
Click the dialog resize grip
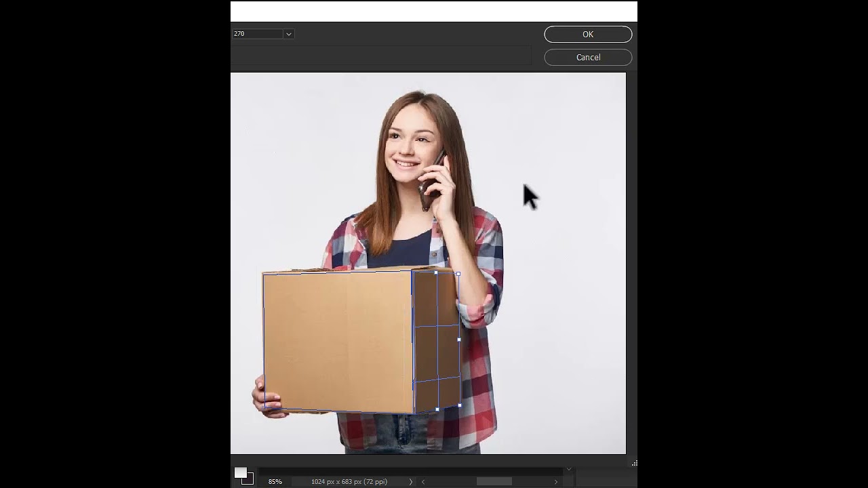634,464
